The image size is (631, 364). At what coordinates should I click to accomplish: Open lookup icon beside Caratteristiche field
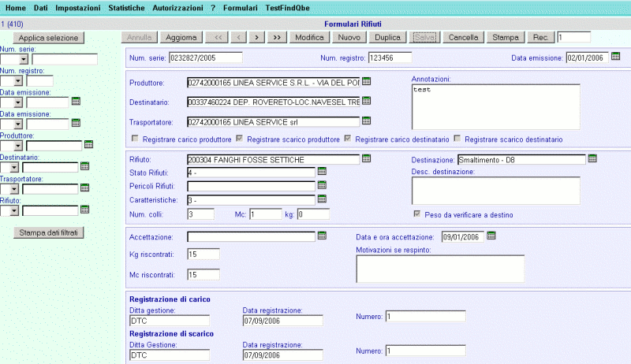pyautogui.click(x=322, y=199)
